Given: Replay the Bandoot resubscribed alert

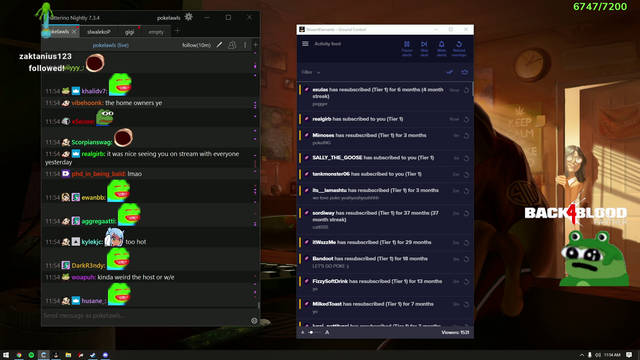Looking at the screenshot, I should click(466, 259).
